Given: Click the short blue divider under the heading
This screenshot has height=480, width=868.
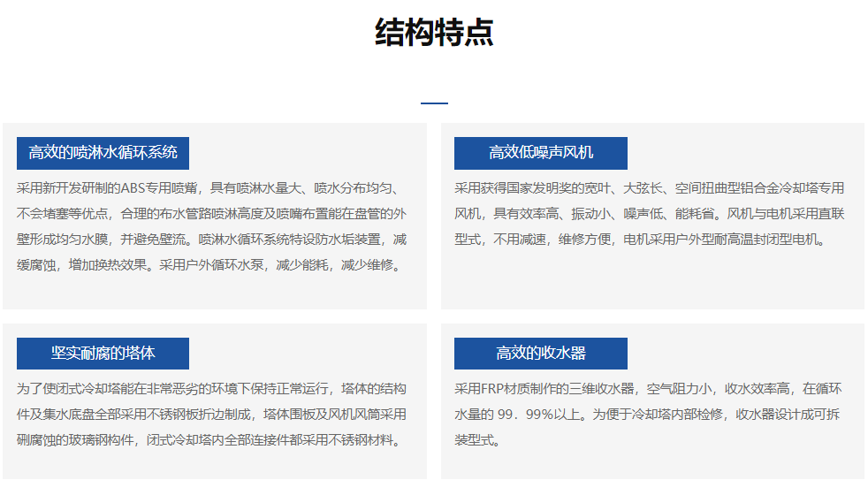Looking at the screenshot, I should tap(434, 103).
